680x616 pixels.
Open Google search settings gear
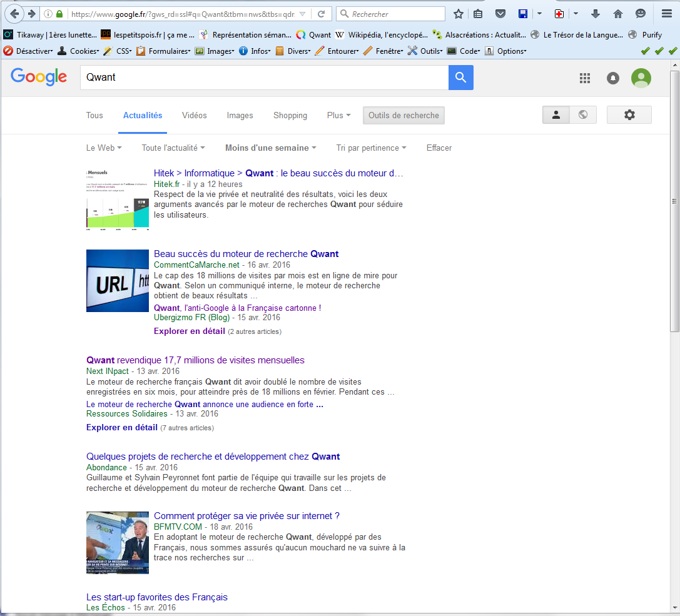(629, 115)
